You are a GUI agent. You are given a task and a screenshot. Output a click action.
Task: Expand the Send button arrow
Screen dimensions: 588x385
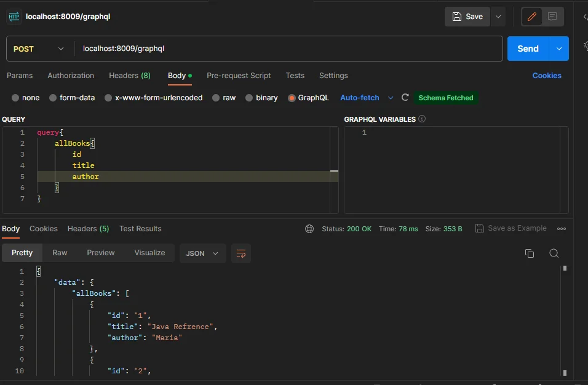click(559, 49)
